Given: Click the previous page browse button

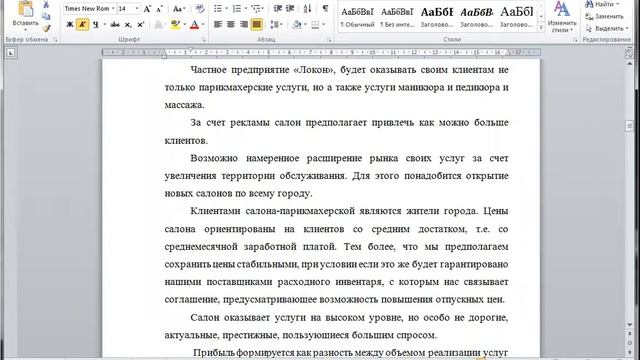Looking at the screenshot, I should 629,334.
